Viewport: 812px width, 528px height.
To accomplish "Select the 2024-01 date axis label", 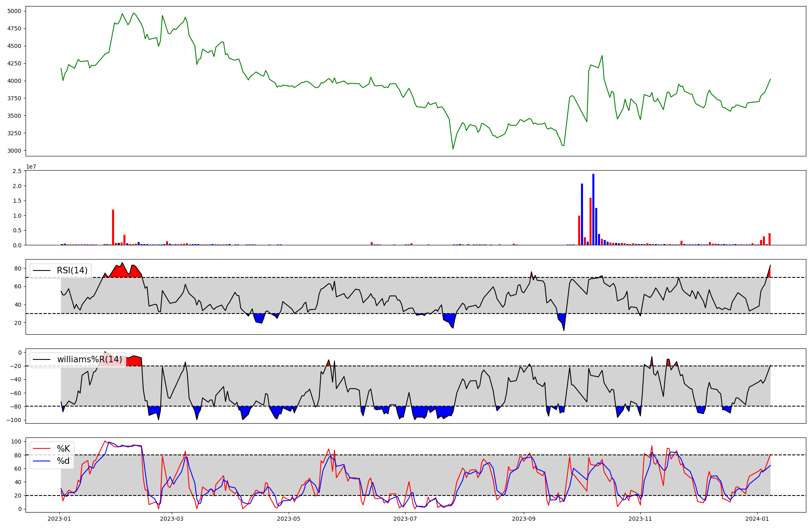I will pyautogui.click(x=757, y=519).
